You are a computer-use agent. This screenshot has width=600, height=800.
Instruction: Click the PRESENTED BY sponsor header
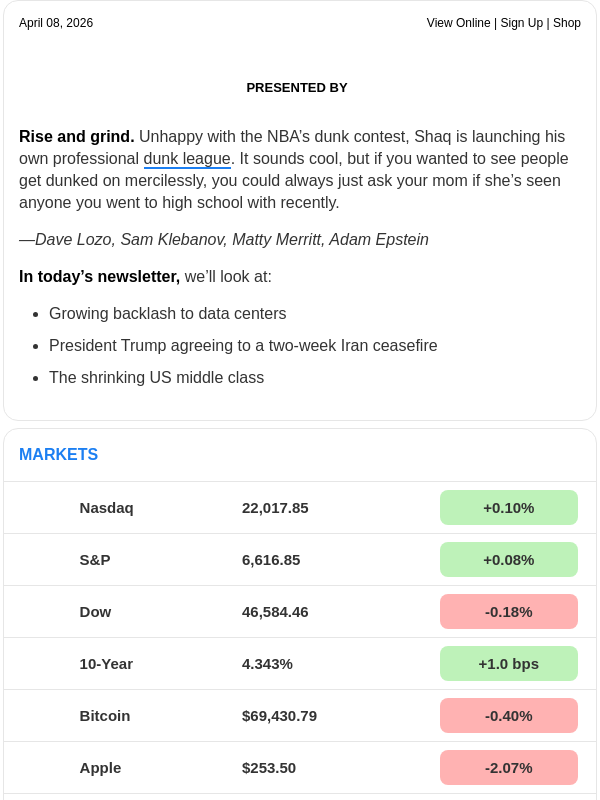[297, 88]
